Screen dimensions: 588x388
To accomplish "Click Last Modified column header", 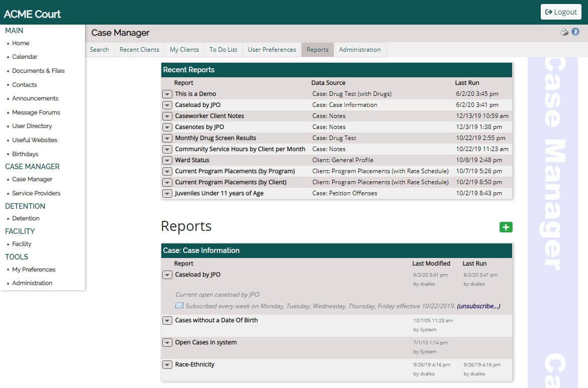I will pos(431,264).
